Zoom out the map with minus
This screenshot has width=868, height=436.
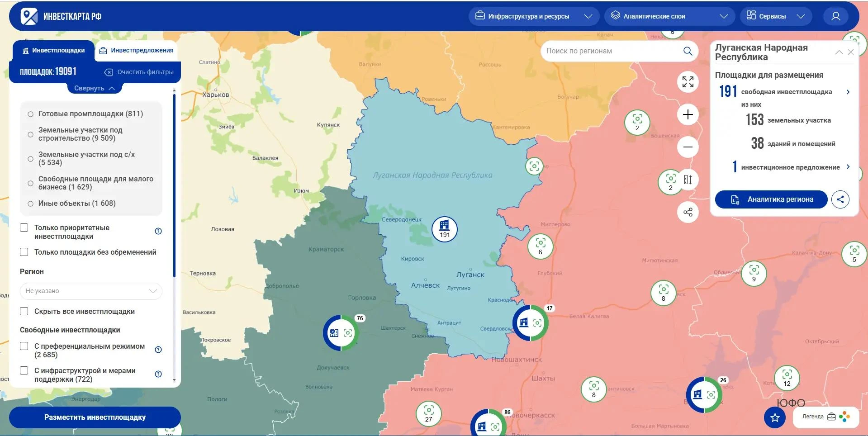pos(688,147)
